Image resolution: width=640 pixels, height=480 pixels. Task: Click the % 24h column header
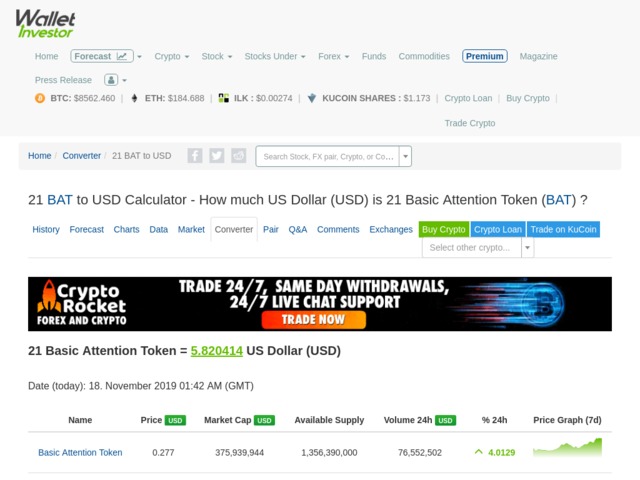494,420
